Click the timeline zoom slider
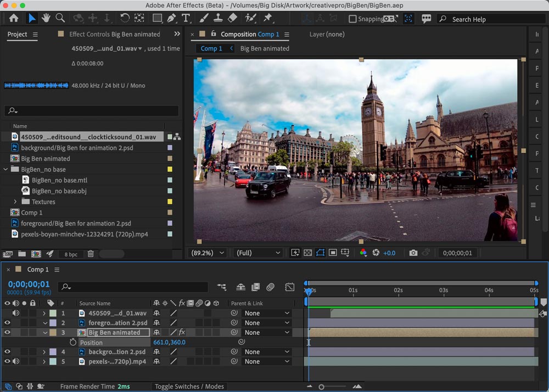Image resolution: width=549 pixels, height=392 pixels. 321,387
